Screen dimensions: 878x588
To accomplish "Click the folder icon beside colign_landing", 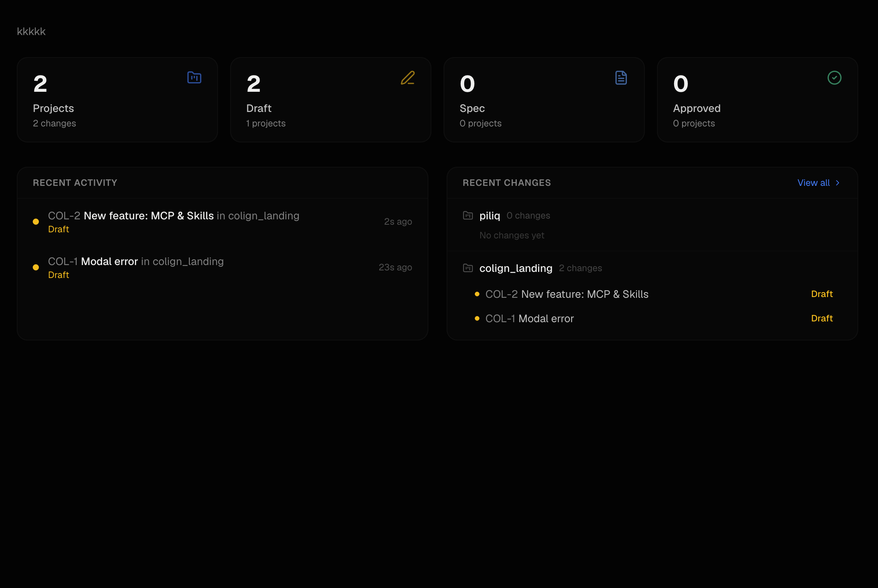I will (468, 268).
